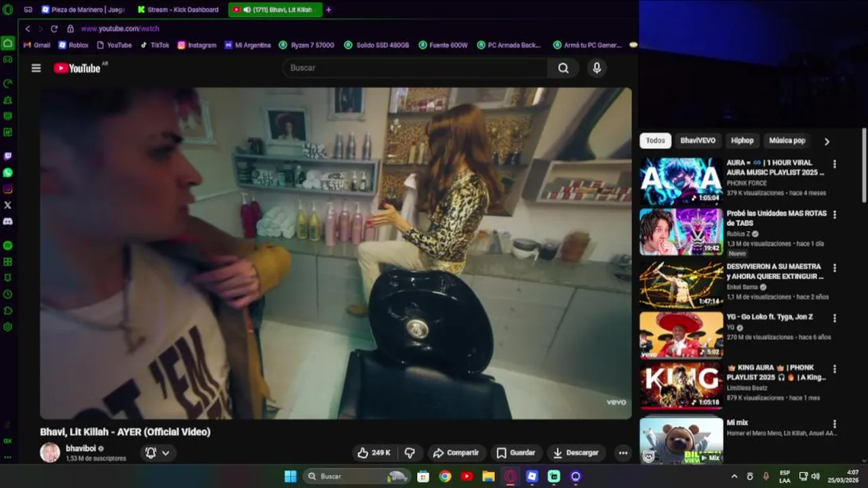Dislike the AYER video
Image resolution: width=868 pixels, height=488 pixels.
coord(410,453)
